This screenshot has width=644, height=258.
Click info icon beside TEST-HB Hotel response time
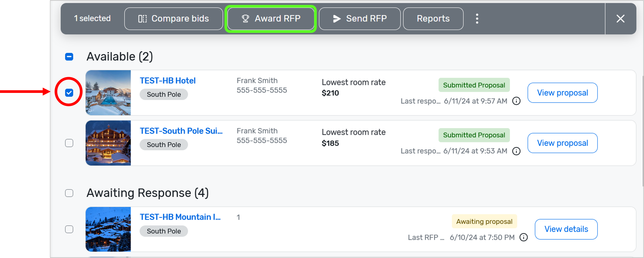516,101
